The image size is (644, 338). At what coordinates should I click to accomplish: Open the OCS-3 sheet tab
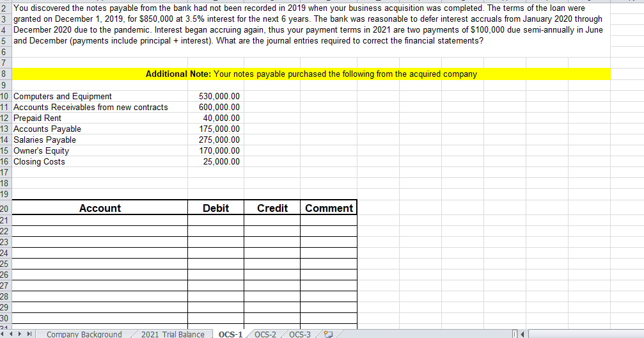pos(300,334)
